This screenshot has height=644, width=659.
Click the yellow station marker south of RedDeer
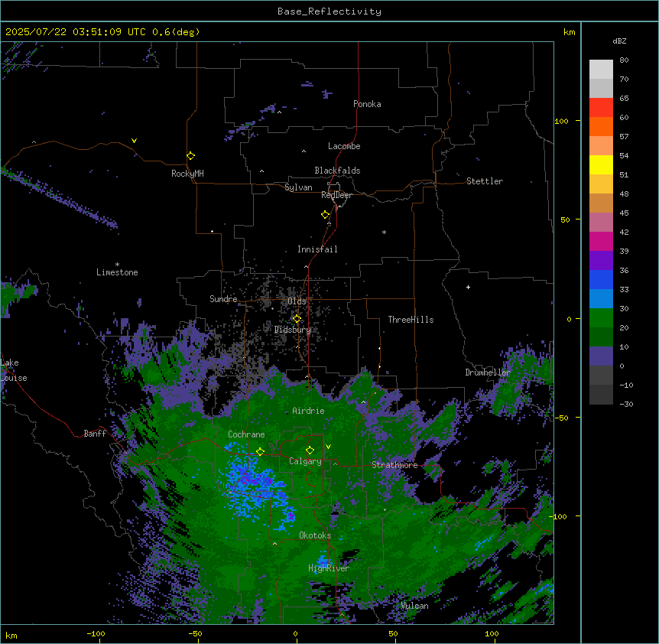(x=326, y=215)
